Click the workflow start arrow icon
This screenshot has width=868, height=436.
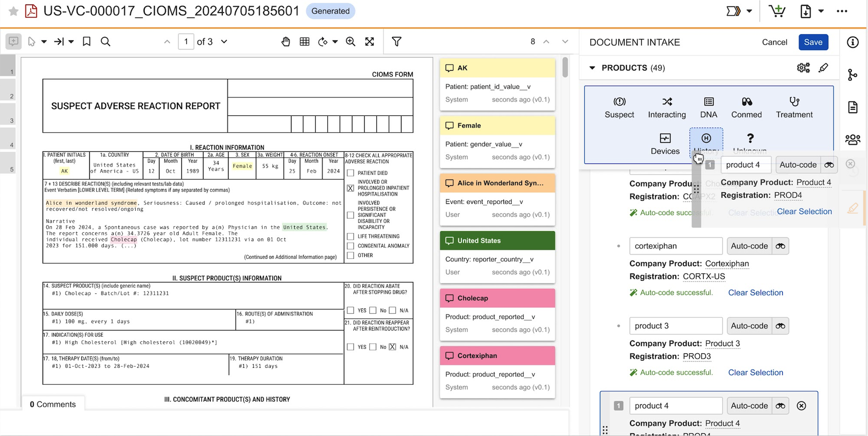[733, 11]
